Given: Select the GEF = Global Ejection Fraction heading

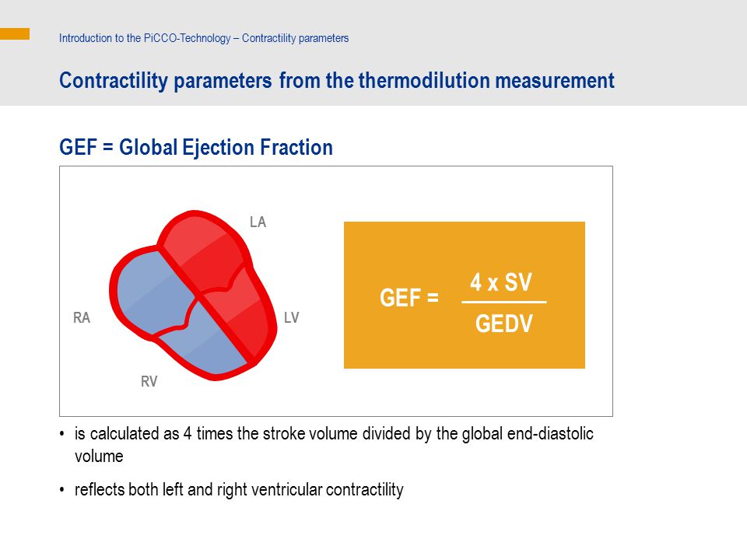Looking at the screenshot, I should (196, 147).
